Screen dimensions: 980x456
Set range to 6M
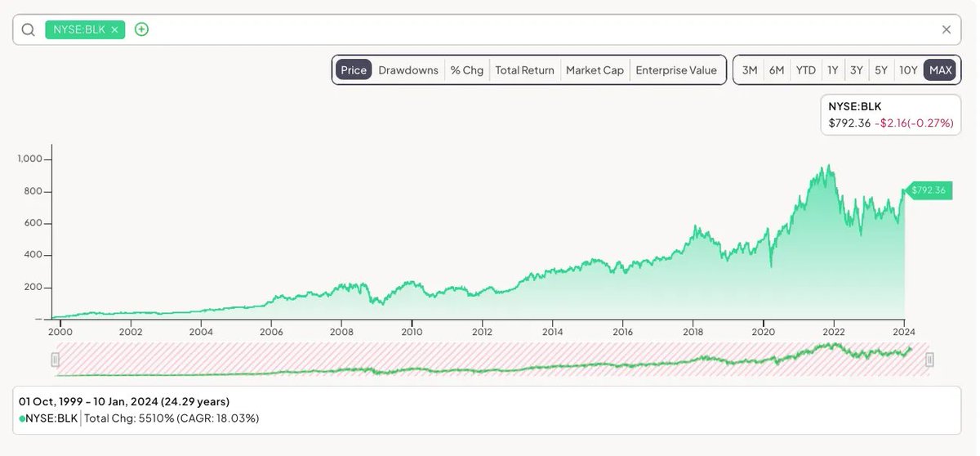pyautogui.click(x=776, y=70)
